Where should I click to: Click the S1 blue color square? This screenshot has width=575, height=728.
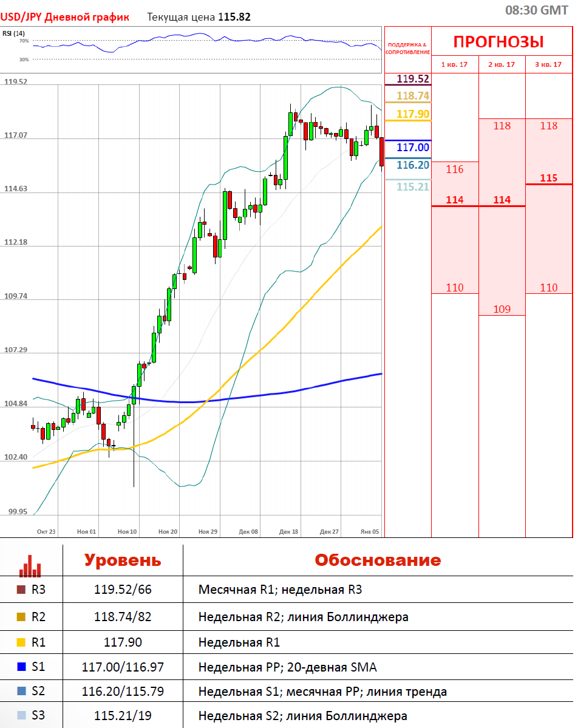[21, 667]
